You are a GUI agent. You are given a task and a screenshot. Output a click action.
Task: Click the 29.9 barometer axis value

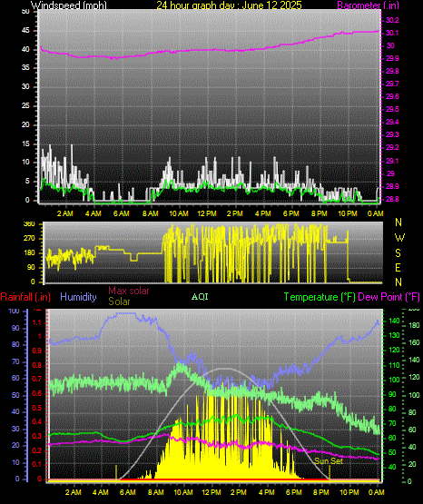392,58
